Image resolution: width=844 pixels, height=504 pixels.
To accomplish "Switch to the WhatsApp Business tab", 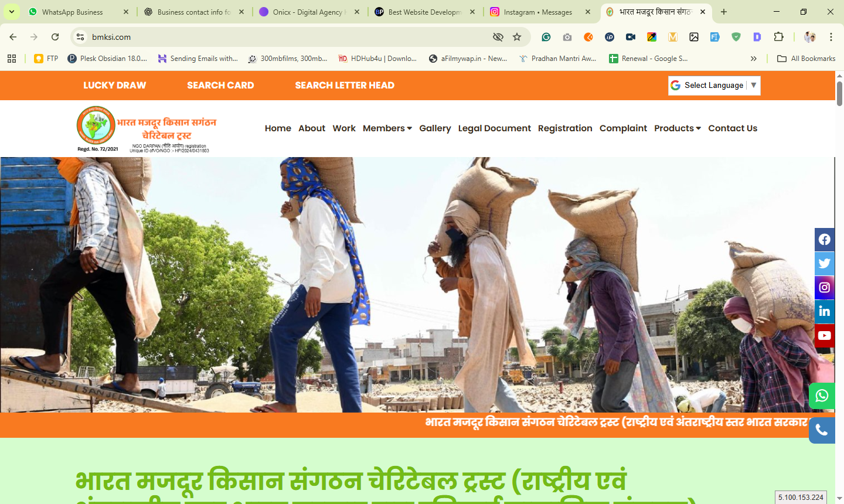I will coord(73,12).
